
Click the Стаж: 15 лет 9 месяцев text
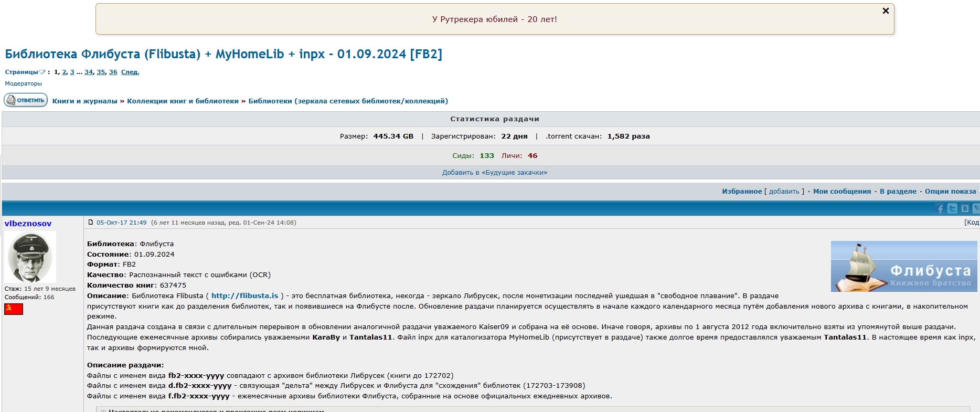40,289
